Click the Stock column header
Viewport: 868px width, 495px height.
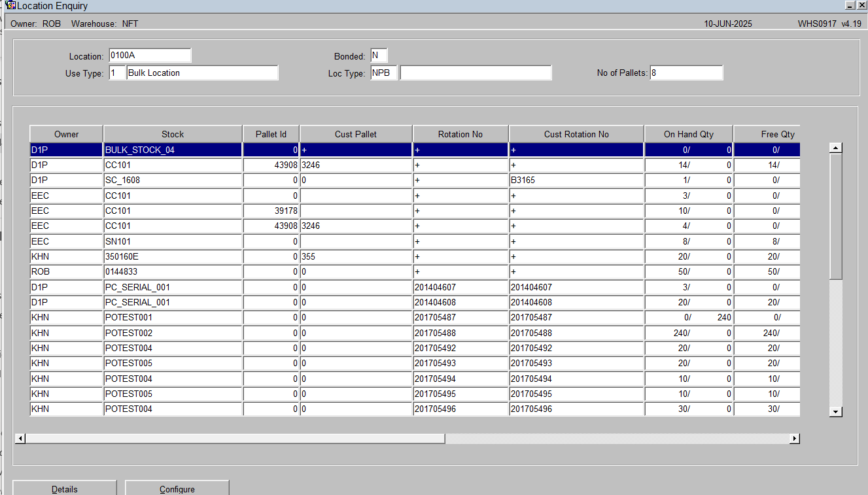(x=173, y=134)
